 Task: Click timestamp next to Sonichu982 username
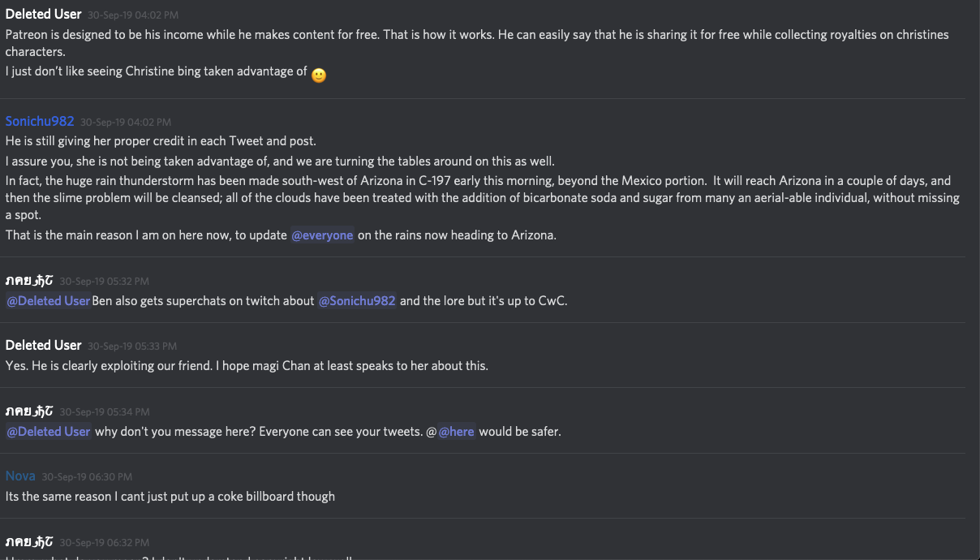click(x=126, y=123)
